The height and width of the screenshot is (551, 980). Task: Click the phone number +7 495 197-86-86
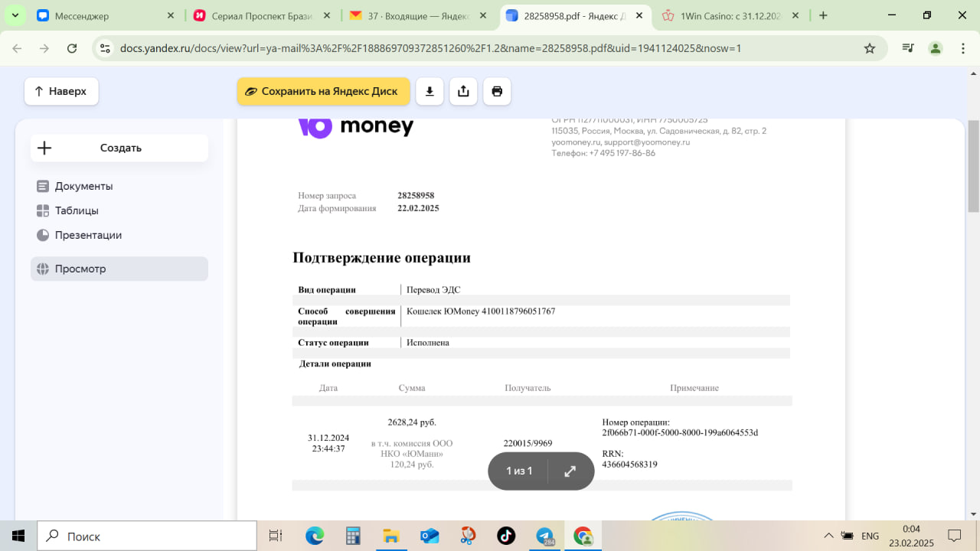tap(622, 153)
